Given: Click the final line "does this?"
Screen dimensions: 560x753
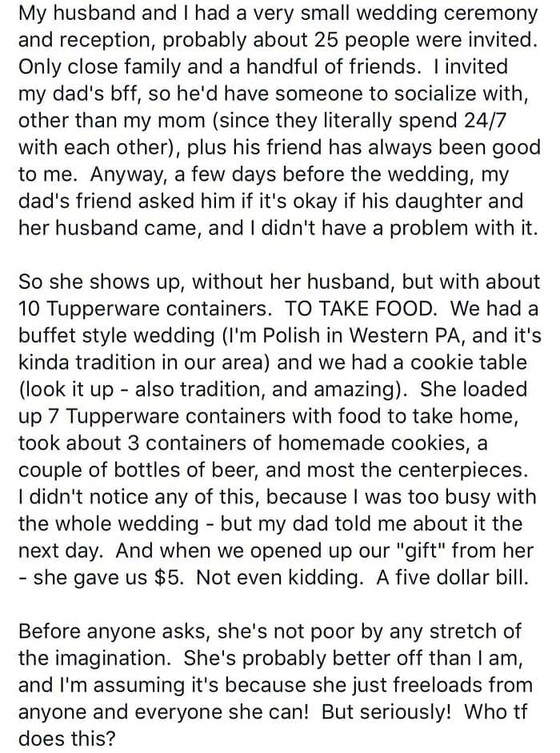Looking at the screenshot, I should click(x=67, y=739).
